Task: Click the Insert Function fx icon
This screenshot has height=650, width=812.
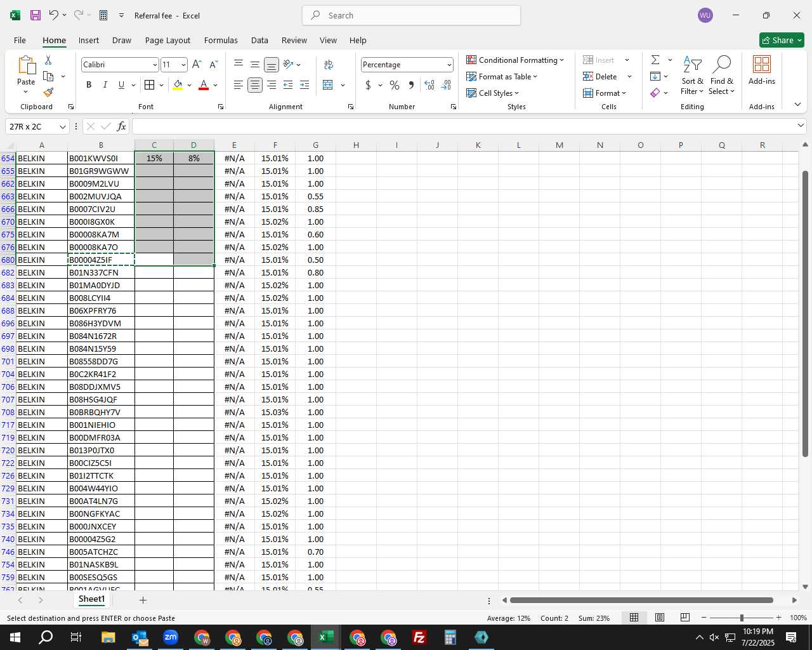Action: pyautogui.click(x=121, y=126)
